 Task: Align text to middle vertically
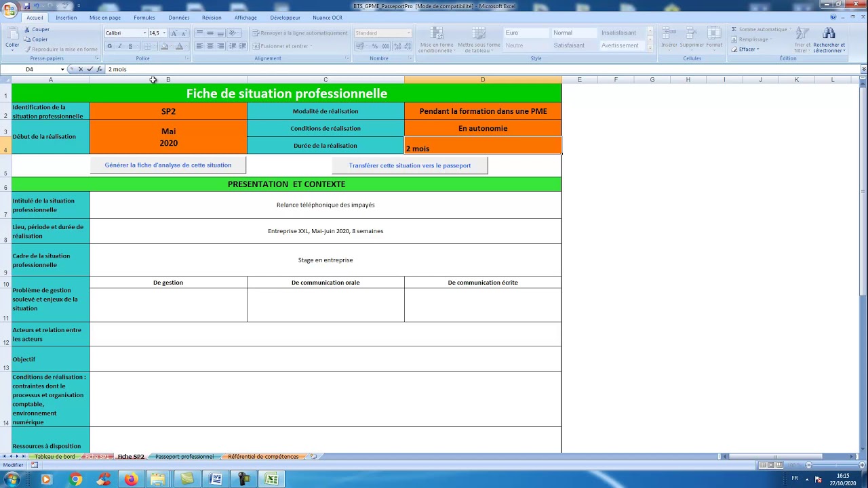point(210,33)
